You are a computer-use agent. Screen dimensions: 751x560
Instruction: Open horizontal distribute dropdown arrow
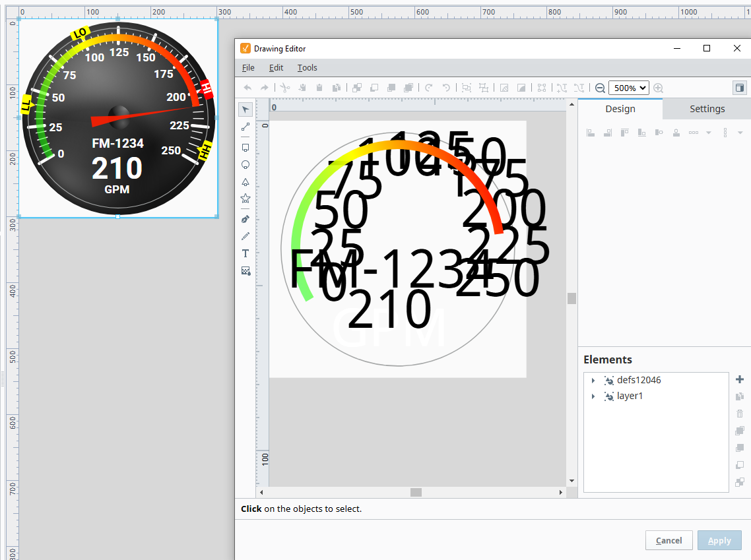tap(708, 133)
